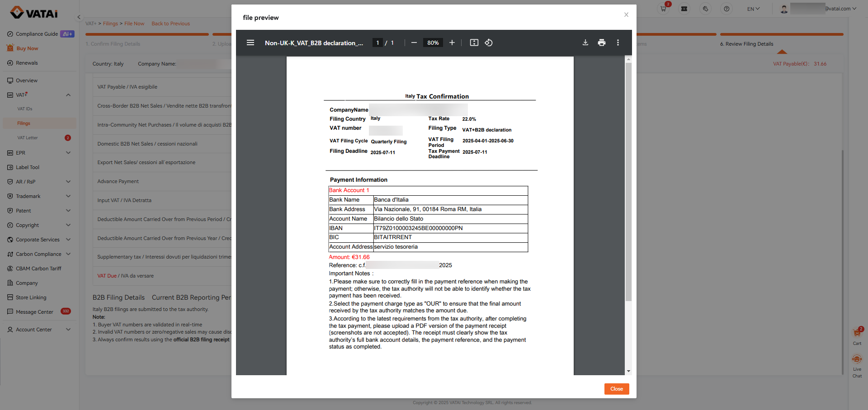868x410 pixels.
Task: Zoom out of the PDF document
Action: (x=414, y=42)
